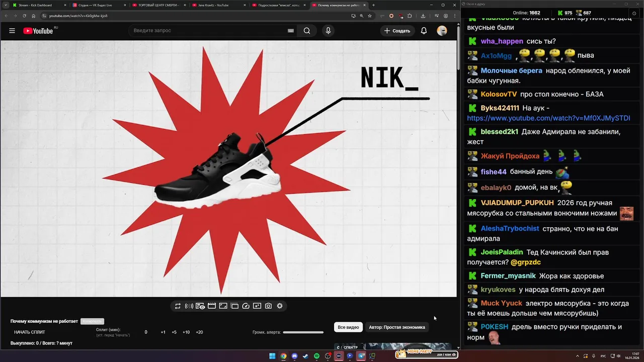Open YouTube notifications bell
The width and height of the screenshot is (644, 362).
[x=424, y=31]
